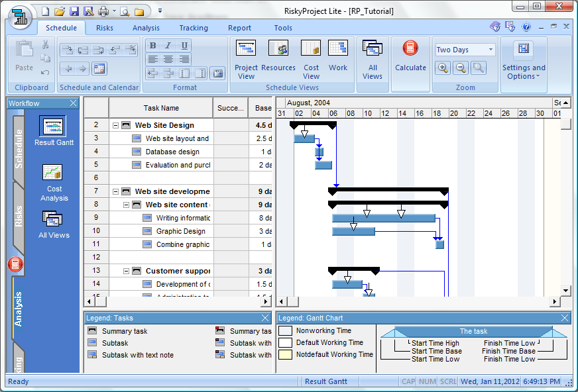Zoom out on the Gantt chart

pyautogui.click(x=461, y=68)
